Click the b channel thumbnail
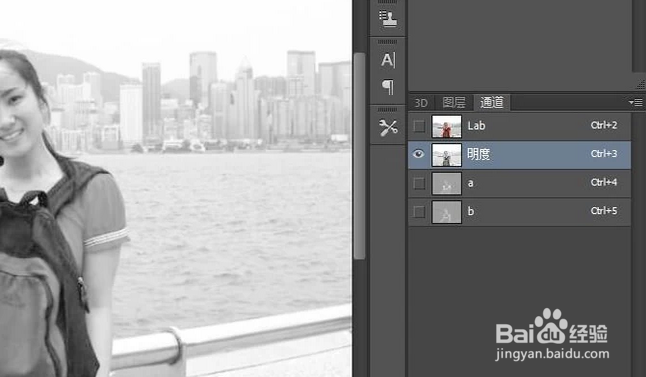This screenshot has width=646, height=377. tap(447, 212)
